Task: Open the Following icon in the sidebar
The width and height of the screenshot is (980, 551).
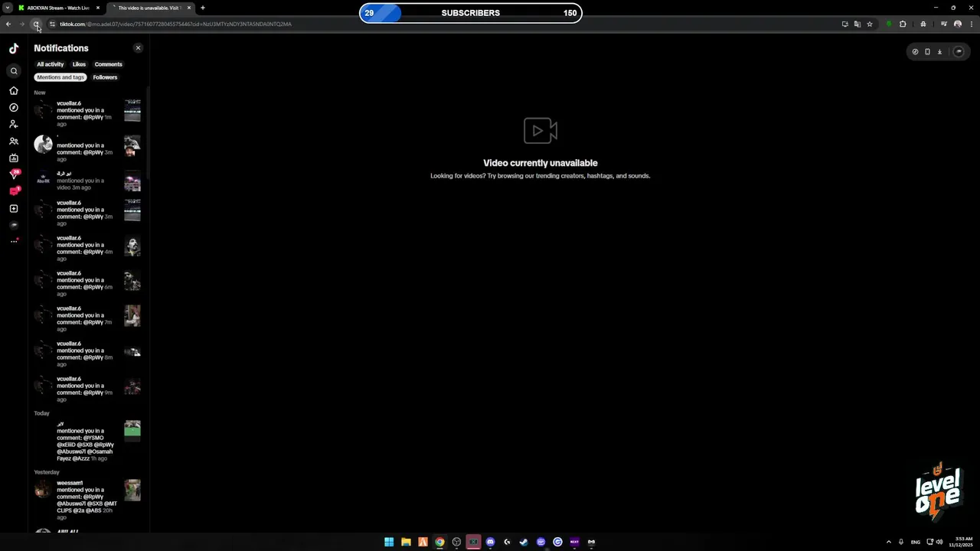Action: [x=14, y=124]
